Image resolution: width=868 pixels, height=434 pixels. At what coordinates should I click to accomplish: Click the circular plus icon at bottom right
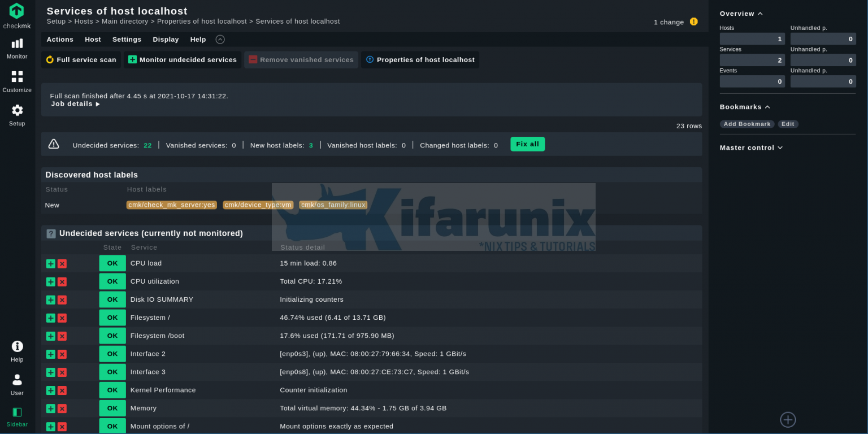click(788, 420)
